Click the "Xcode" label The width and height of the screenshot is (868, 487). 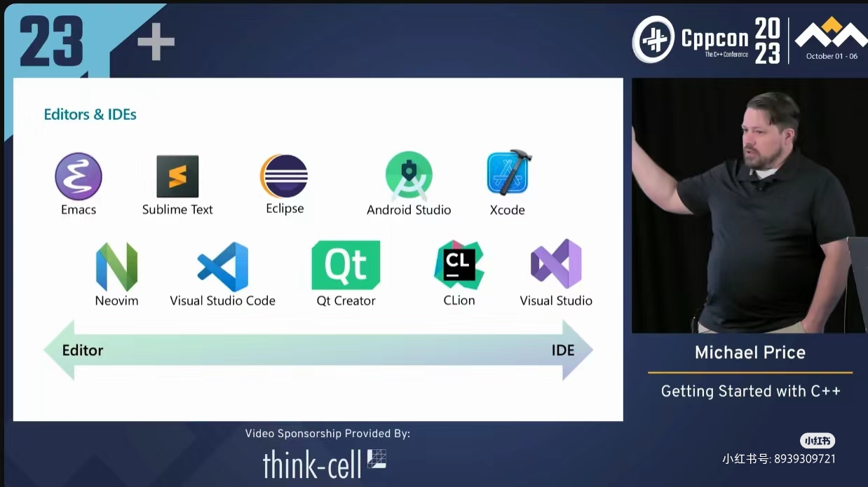(x=508, y=210)
